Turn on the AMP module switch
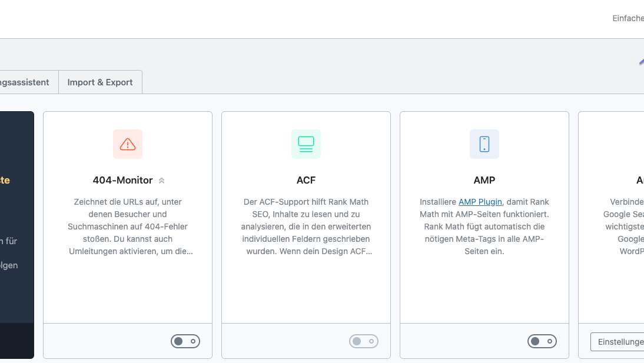Image resolution: width=644 pixels, height=363 pixels. tap(542, 341)
